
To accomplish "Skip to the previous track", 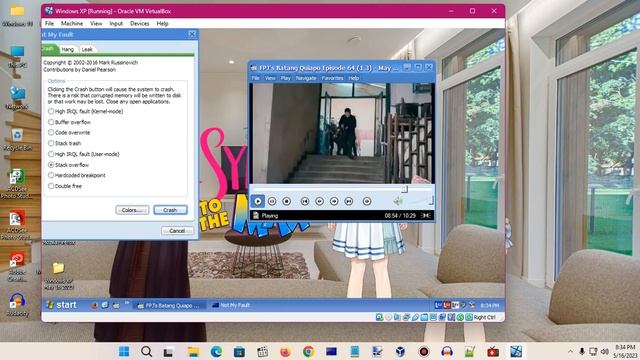I will [304, 201].
